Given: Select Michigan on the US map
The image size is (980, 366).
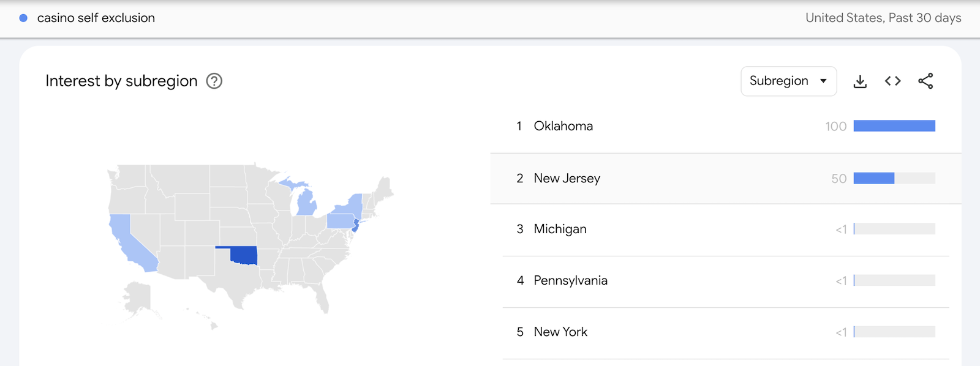Looking at the screenshot, I should 306,204.
